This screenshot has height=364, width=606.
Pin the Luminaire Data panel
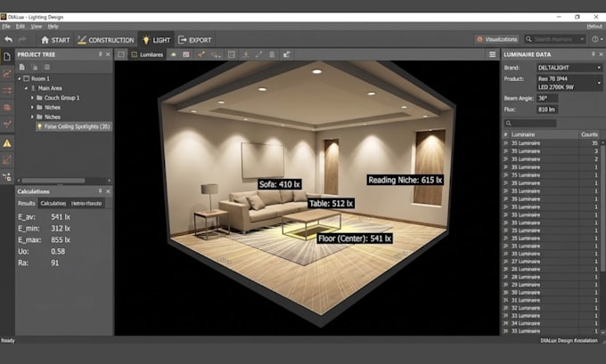pyautogui.click(x=594, y=54)
